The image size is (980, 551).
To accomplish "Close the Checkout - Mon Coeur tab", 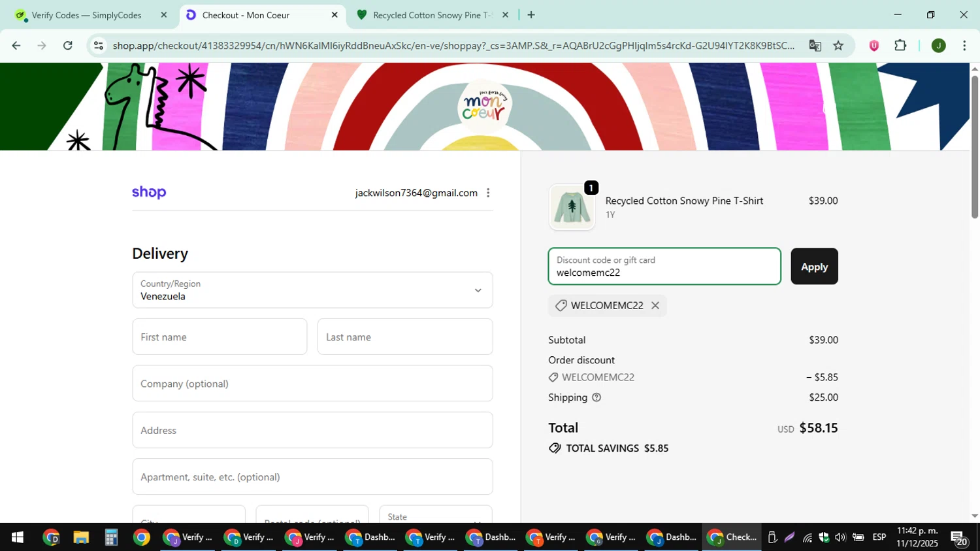I will click(x=335, y=14).
